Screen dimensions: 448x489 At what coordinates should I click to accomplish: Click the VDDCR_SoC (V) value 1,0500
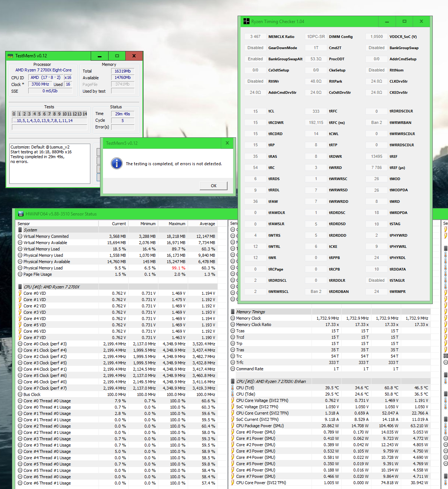pyautogui.click(x=376, y=36)
